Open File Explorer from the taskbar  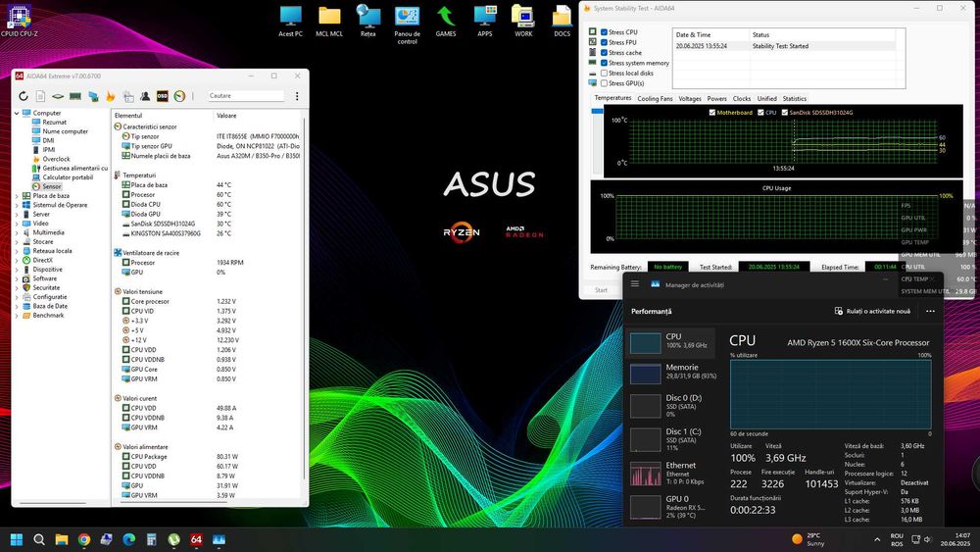61,539
